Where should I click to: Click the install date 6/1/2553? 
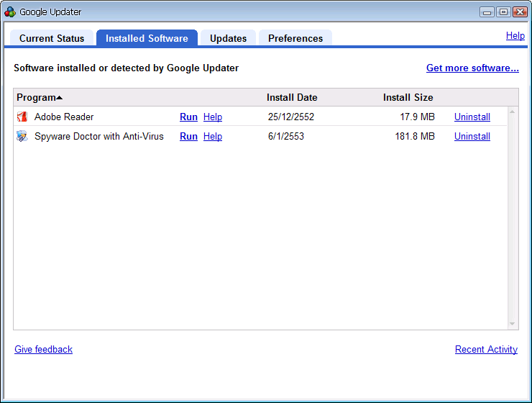pos(286,136)
